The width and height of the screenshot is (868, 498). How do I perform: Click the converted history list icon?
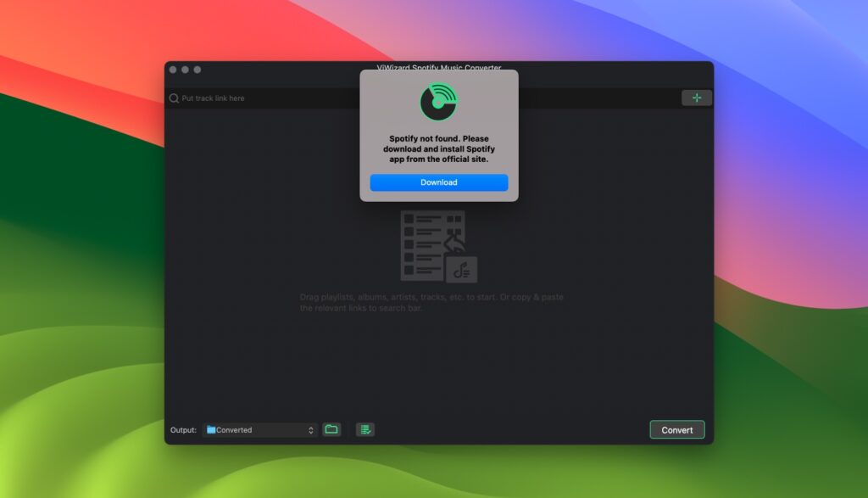pos(364,429)
